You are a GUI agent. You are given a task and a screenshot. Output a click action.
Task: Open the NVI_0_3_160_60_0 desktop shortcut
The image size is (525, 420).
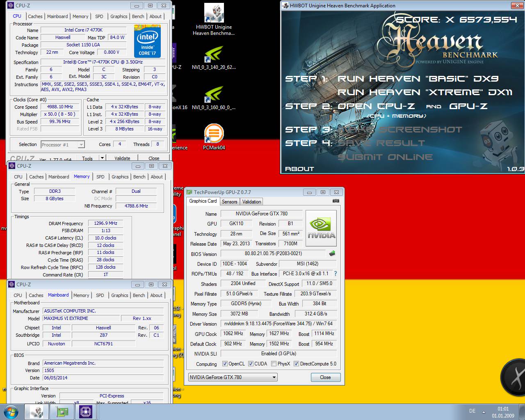click(x=214, y=98)
